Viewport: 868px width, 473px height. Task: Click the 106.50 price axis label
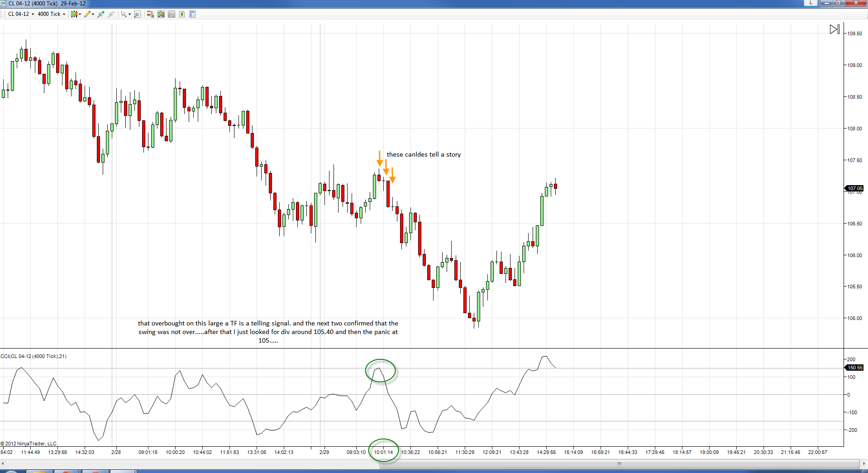click(855, 224)
